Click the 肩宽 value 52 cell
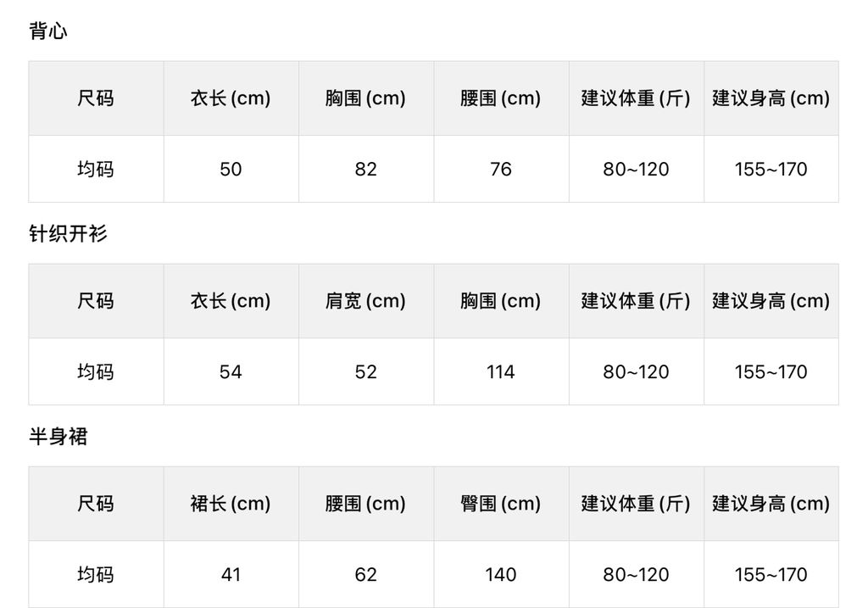The height and width of the screenshot is (608, 868). coord(365,372)
